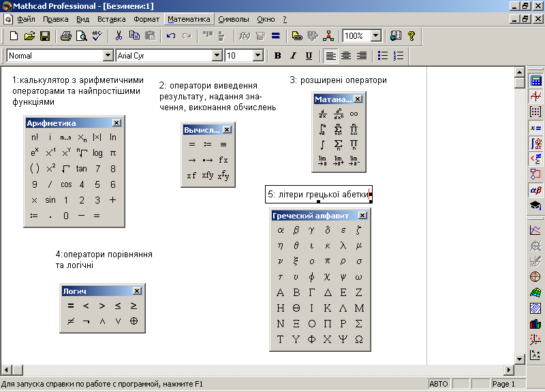The height and width of the screenshot is (392, 545).
Task: Cut selection with the scissors icon
Action: 119,36
